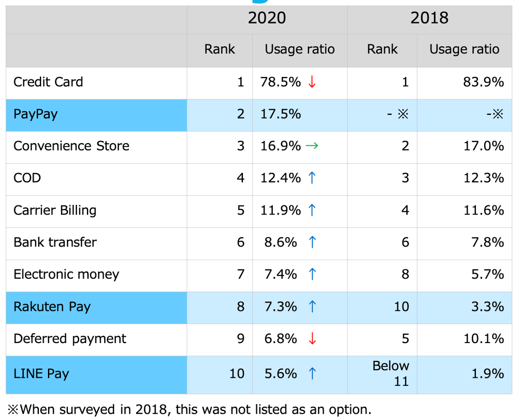Click the 5.6% usage ratio value

(x=281, y=374)
